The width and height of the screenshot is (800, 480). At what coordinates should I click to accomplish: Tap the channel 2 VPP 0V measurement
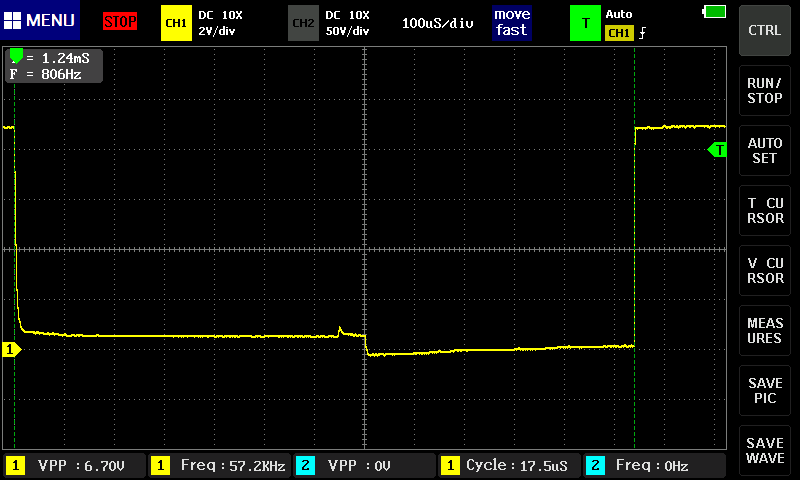364,465
